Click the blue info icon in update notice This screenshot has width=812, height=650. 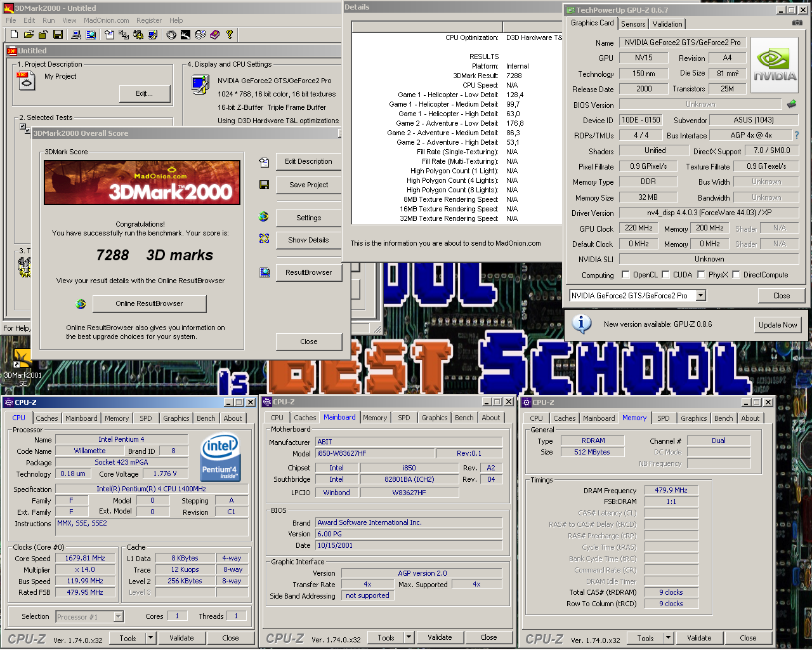point(582,324)
